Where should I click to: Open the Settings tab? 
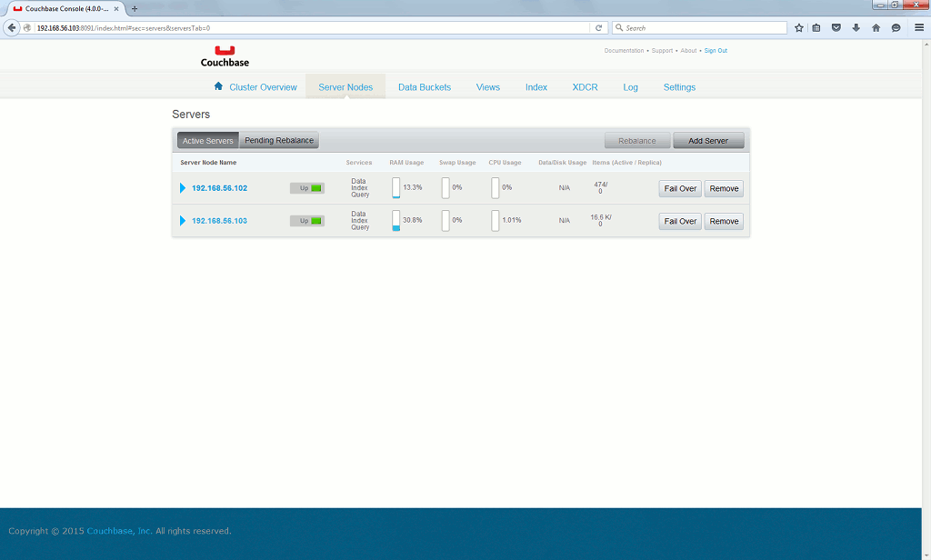point(679,87)
